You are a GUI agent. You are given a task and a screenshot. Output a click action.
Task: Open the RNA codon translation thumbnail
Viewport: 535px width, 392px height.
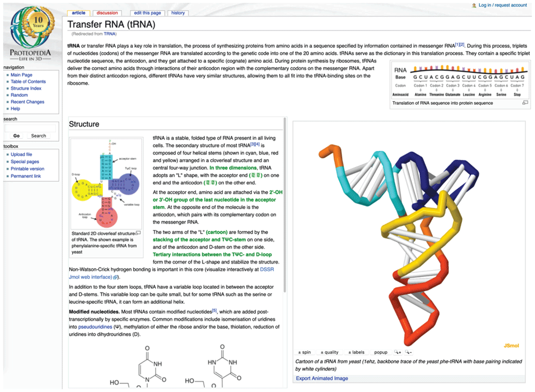coord(460,81)
